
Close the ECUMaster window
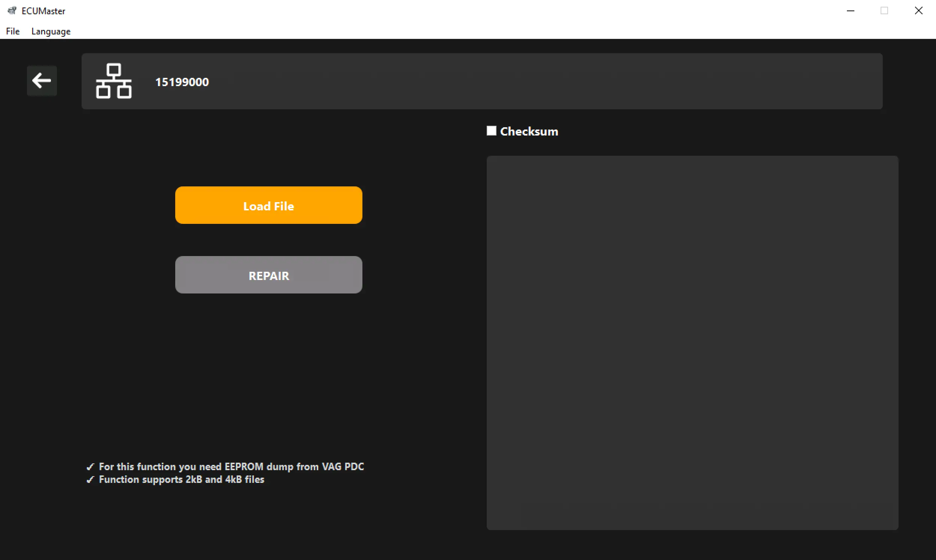919,10
